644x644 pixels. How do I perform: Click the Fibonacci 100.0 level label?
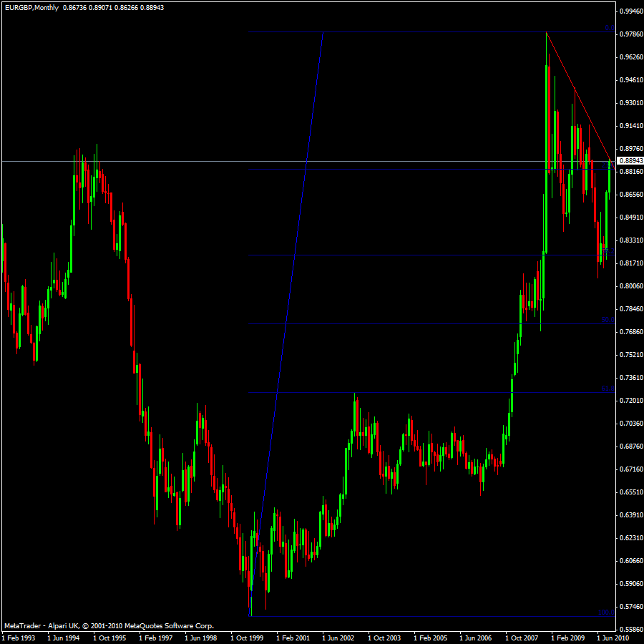pos(607,613)
